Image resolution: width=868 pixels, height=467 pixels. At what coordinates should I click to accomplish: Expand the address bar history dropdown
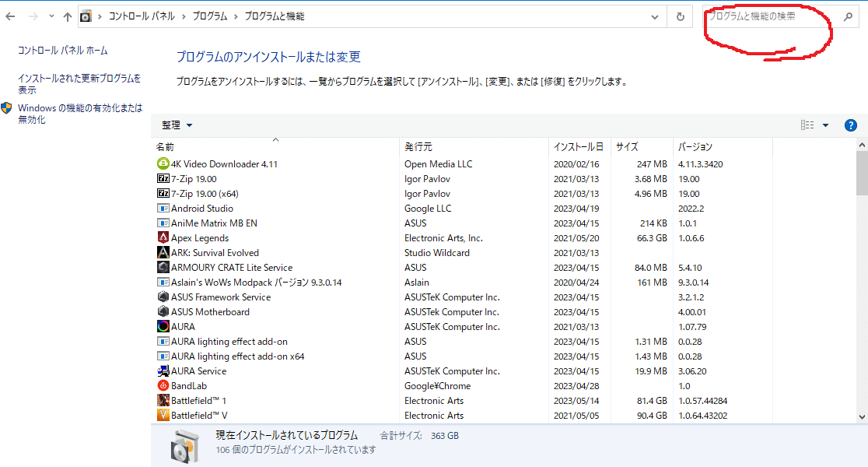pos(655,16)
